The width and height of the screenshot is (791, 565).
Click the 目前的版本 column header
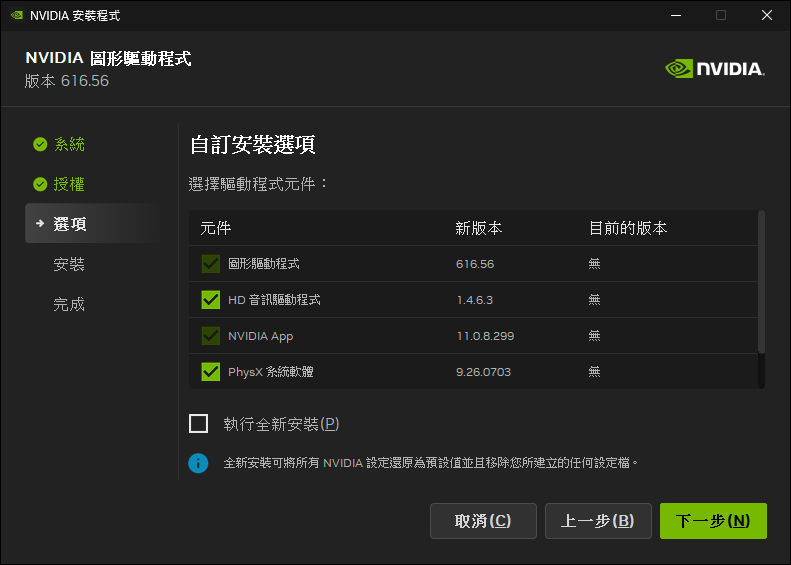pos(628,228)
